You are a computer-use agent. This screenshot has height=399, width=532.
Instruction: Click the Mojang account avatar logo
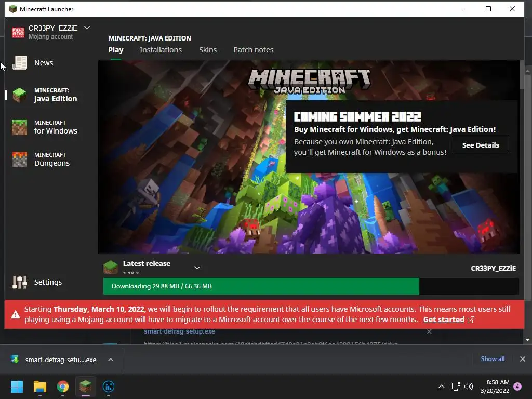18,33
